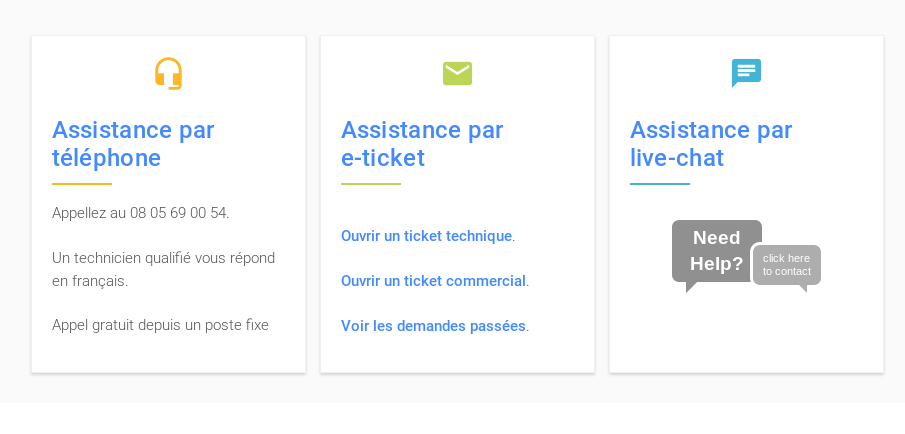Open the "Voir les demandes passées" link

pyautogui.click(x=433, y=326)
